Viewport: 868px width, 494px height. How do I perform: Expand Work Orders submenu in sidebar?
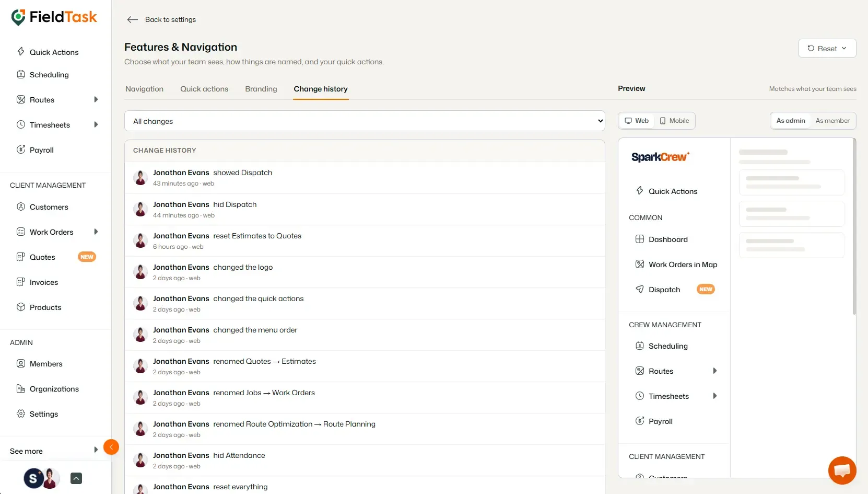(x=96, y=232)
